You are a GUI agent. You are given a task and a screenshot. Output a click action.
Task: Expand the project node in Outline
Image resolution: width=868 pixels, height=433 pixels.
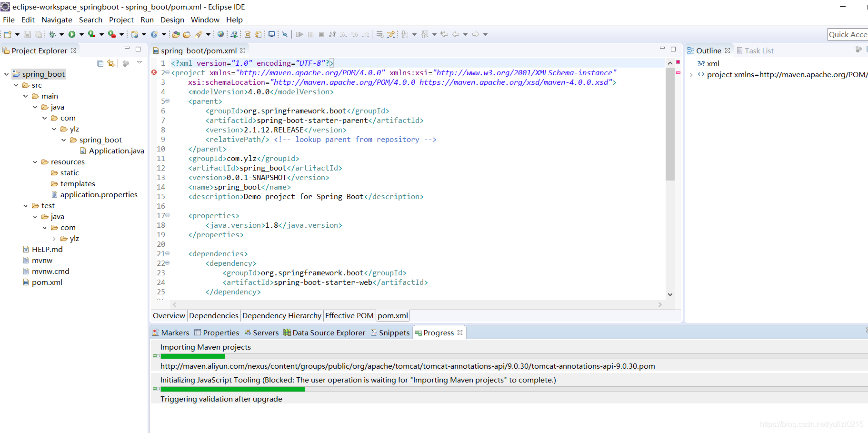(691, 75)
